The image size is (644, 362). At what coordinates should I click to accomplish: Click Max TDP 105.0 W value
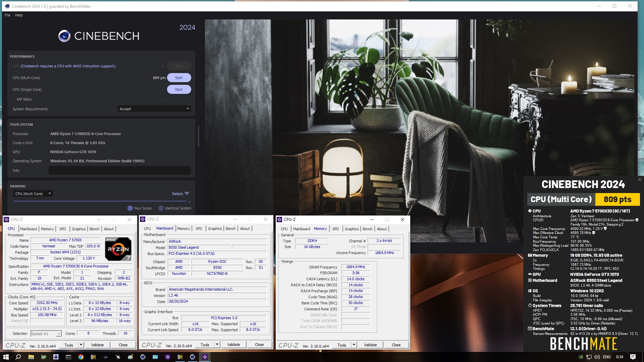point(93,246)
